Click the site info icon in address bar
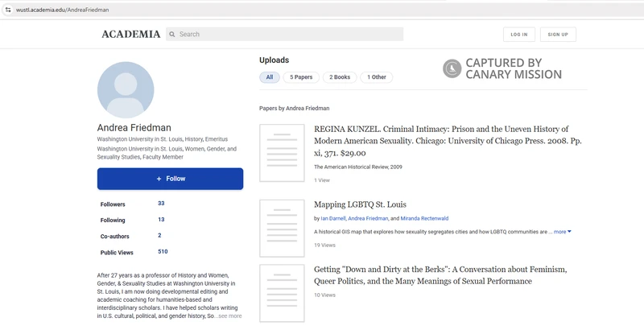 coord(8,10)
